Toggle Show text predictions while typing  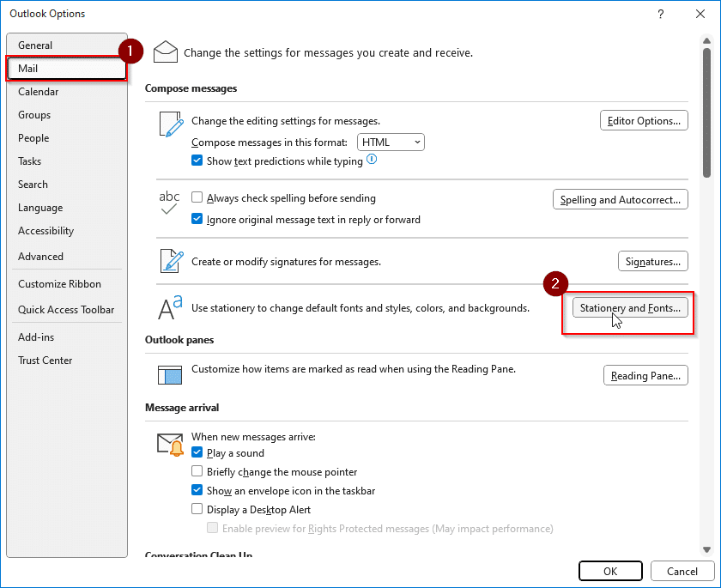pos(197,161)
